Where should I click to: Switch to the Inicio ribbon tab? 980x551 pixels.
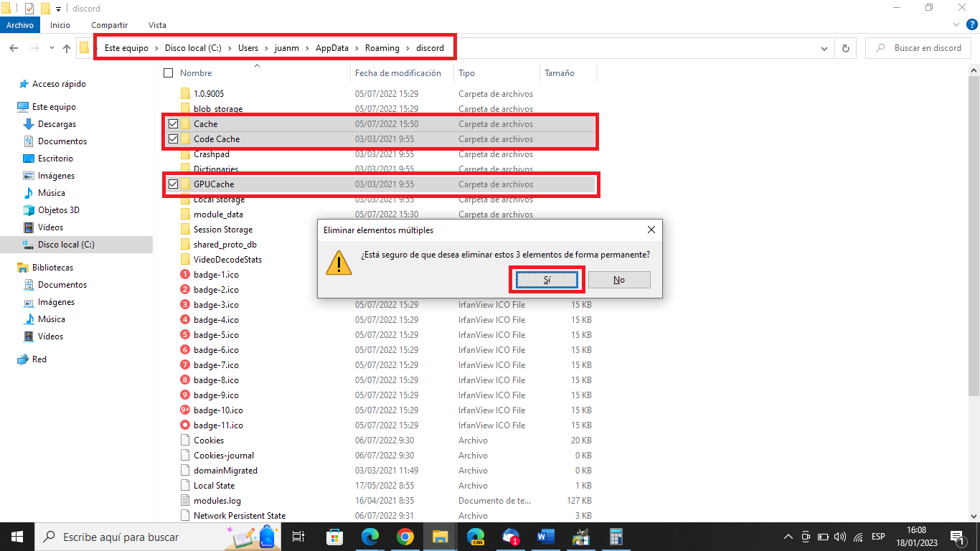tap(60, 25)
